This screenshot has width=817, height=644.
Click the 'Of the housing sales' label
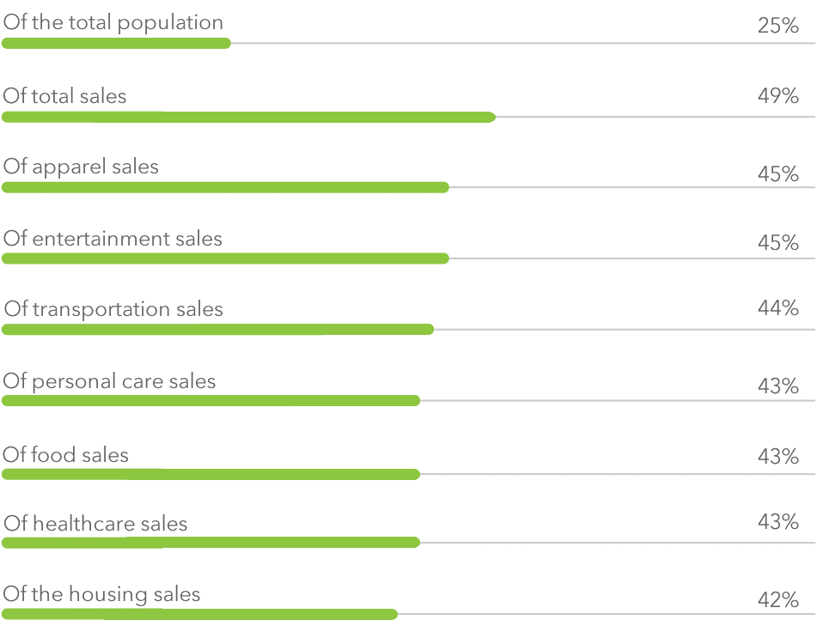pos(101,594)
